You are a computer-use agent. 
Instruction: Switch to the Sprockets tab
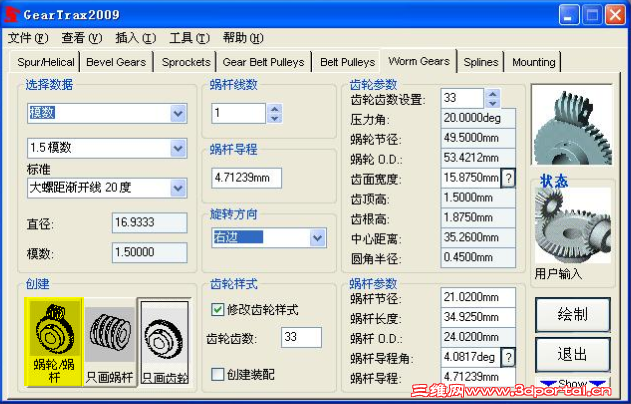(x=186, y=62)
